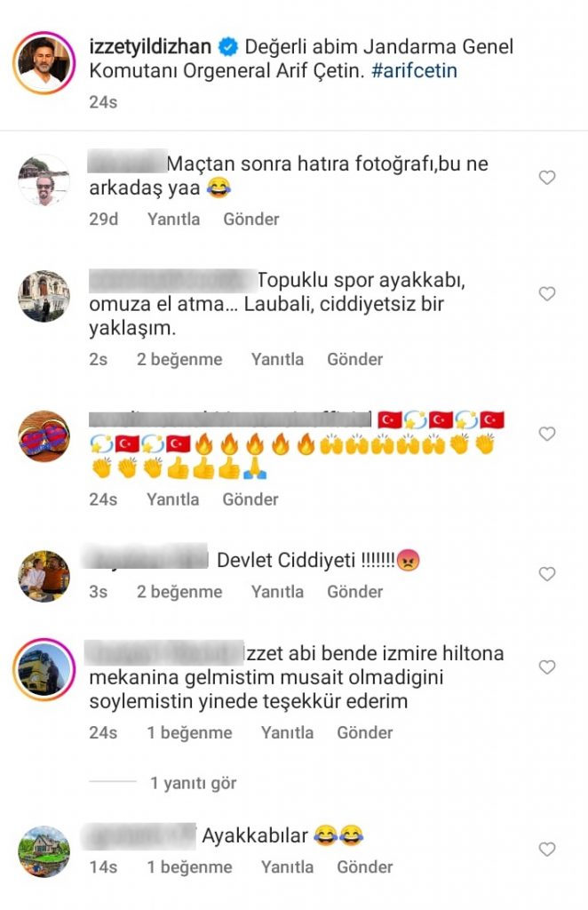Tap the heart on the flag emoji comment

point(547,434)
